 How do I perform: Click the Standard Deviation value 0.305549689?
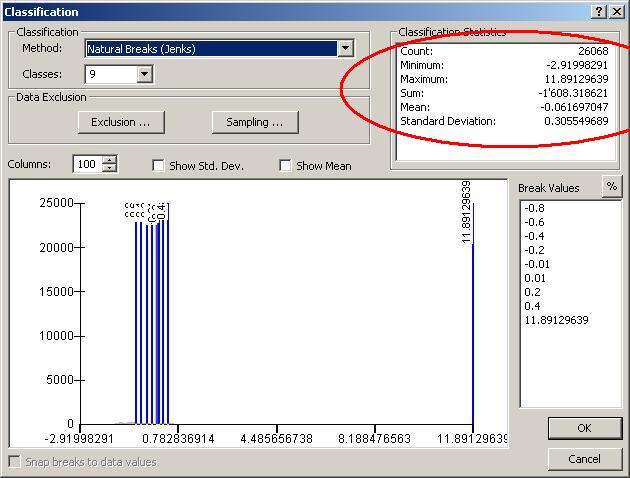coord(577,121)
